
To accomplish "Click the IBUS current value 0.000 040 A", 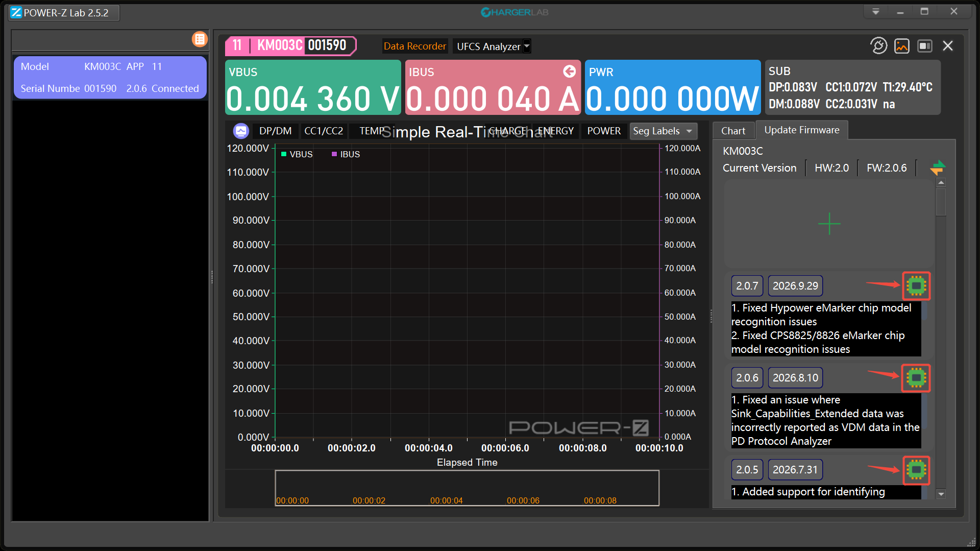I will (493, 99).
